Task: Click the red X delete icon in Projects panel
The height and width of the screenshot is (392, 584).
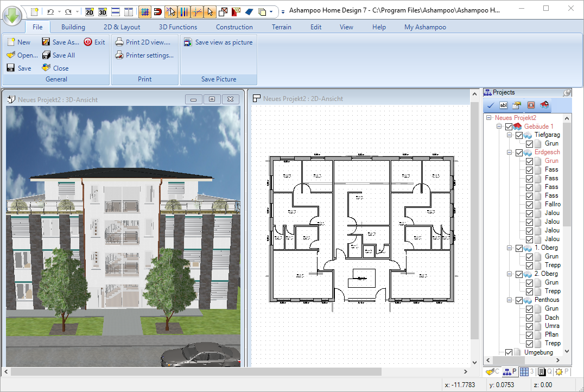Action: click(531, 105)
